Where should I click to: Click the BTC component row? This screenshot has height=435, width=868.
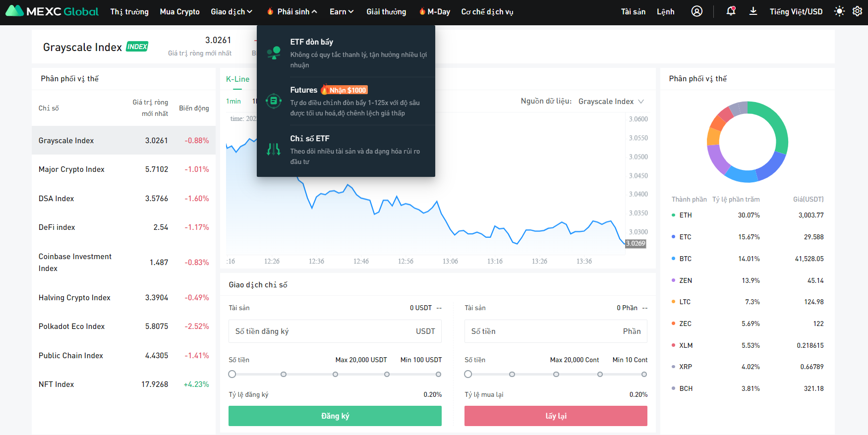tap(748, 259)
